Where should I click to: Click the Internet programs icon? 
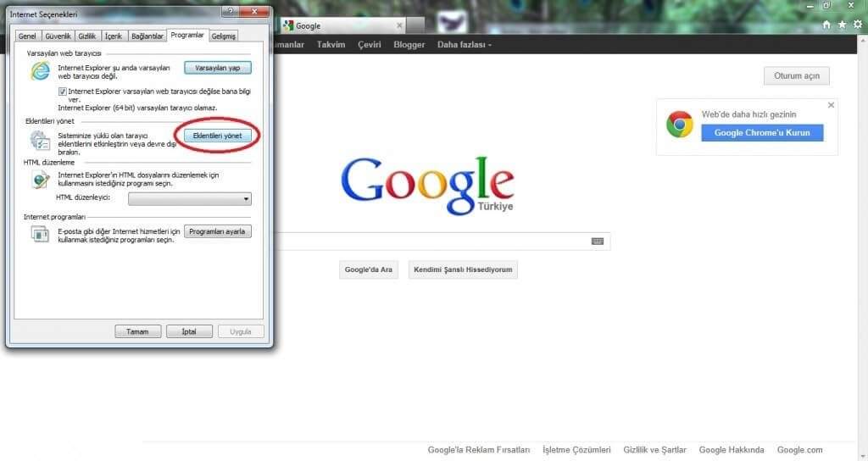(x=40, y=235)
